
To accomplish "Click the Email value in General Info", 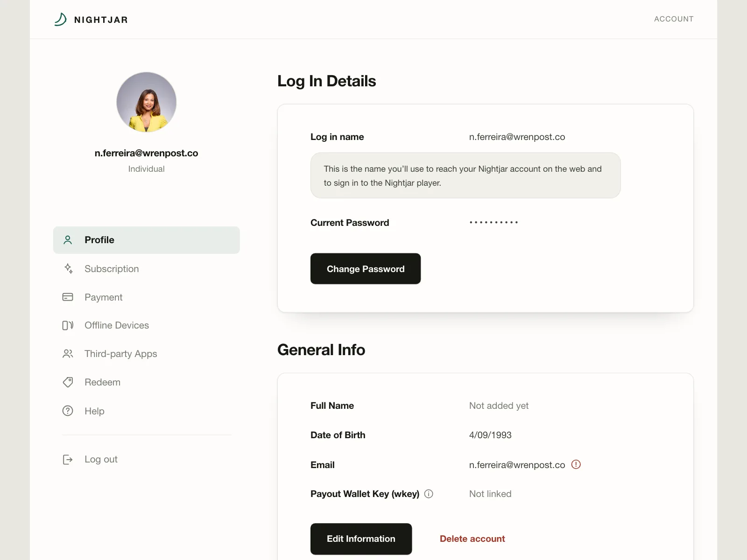I will [517, 465].
